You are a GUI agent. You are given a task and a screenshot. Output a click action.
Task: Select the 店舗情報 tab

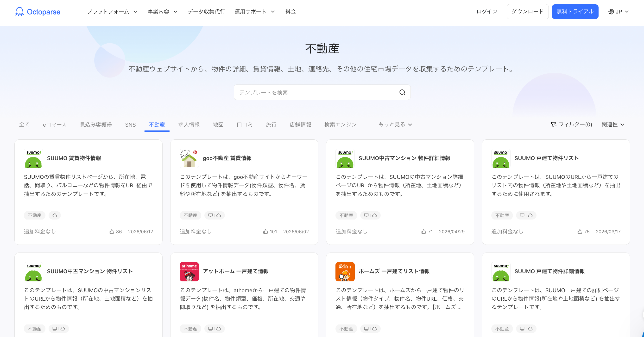[x=300, y=125]
